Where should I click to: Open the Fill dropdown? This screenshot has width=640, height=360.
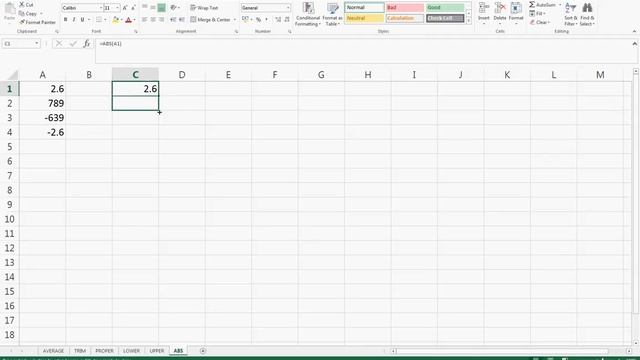538,13
